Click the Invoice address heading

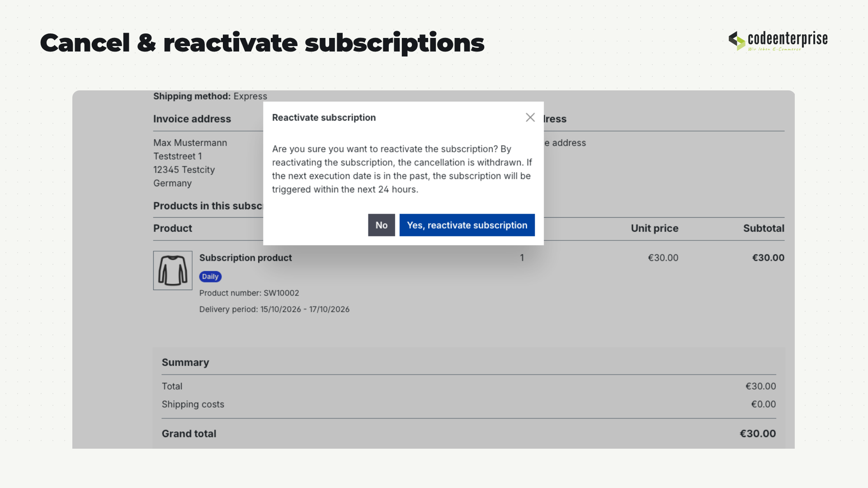click(x=192, y=119)
